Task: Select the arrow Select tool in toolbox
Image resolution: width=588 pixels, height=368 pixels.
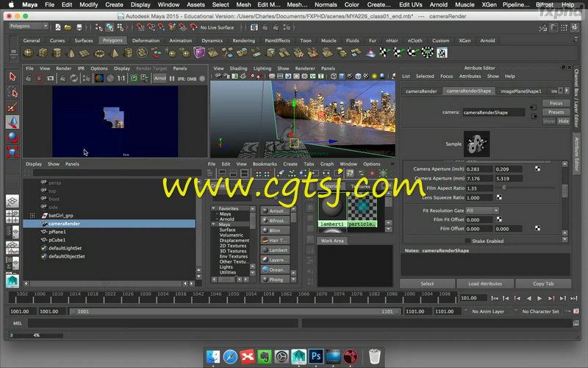Action: coord(12,77)
